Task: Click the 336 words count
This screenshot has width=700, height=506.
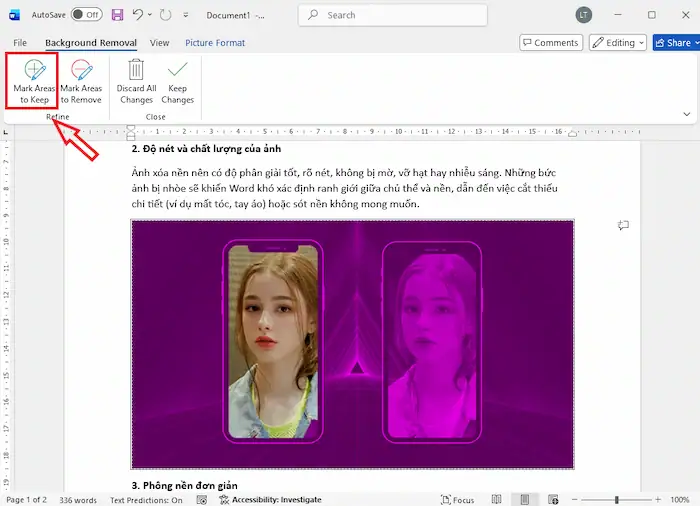Action: 78,500
